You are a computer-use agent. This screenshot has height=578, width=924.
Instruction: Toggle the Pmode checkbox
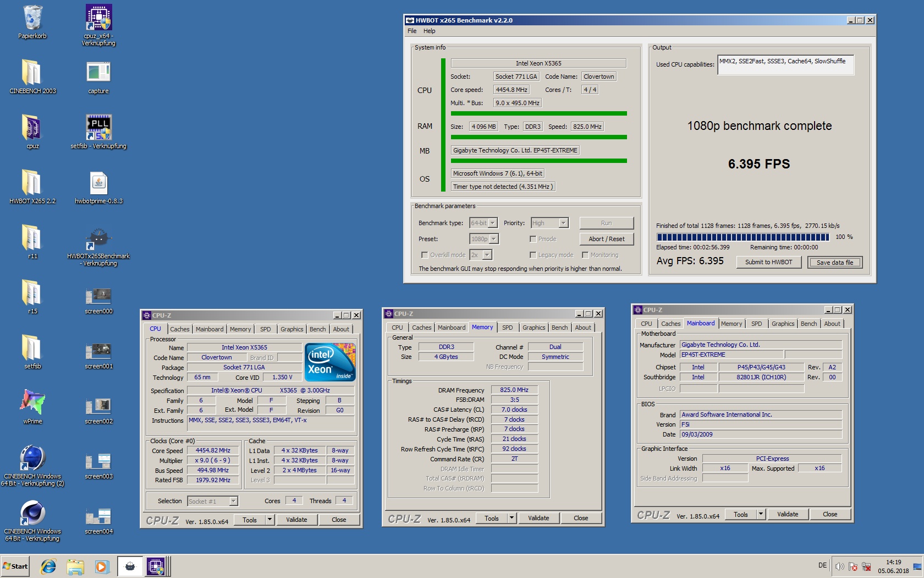pos(533,239)
